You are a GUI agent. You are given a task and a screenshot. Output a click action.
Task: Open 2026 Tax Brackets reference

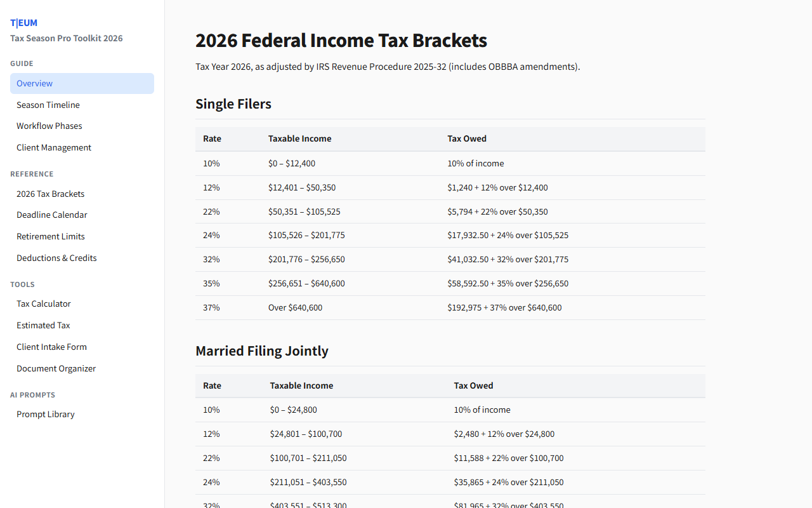[x=51, y=194]
